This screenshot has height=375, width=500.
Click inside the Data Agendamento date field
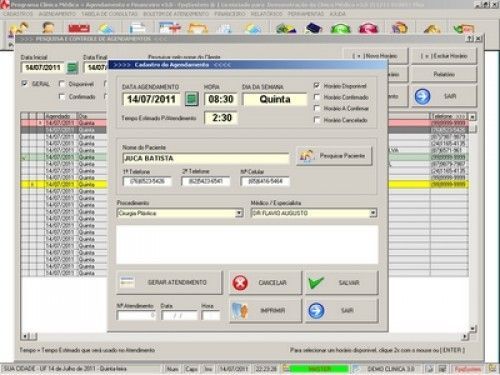(x=151, y=99)
